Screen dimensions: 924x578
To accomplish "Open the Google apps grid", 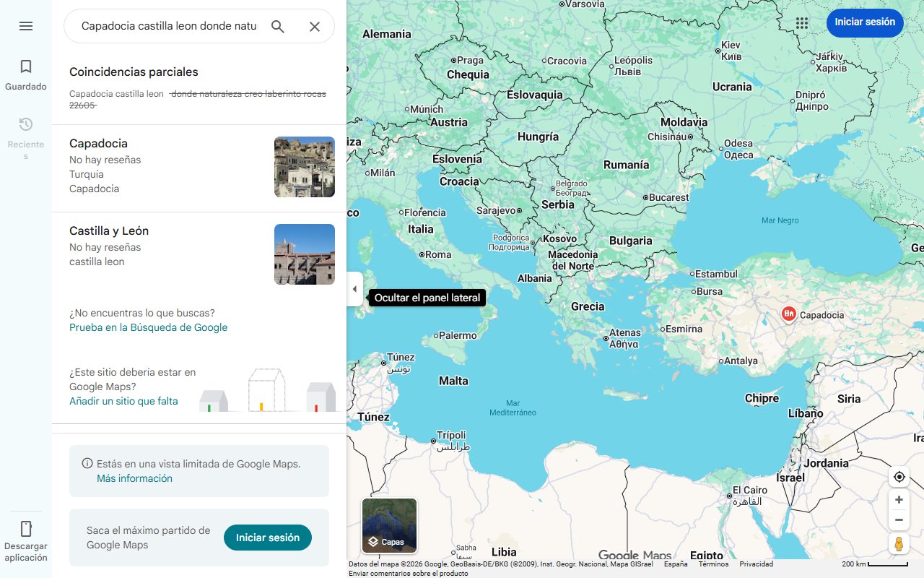I will click(x=801, y=23).
